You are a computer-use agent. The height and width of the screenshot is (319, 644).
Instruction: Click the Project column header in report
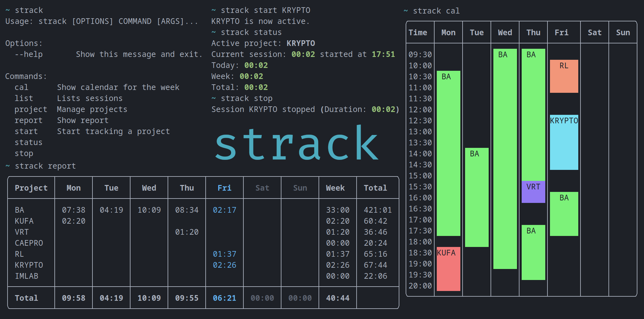31,188
